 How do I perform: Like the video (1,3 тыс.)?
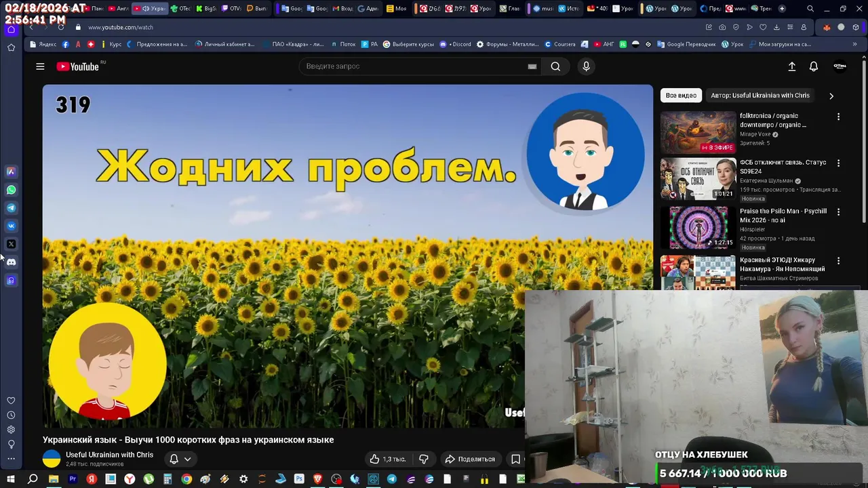pos(388,459)
